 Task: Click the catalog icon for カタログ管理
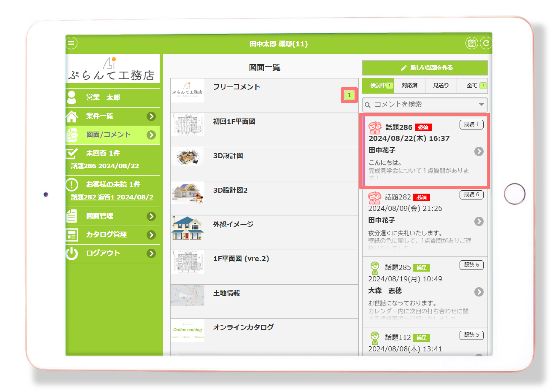tap(72, 235)
